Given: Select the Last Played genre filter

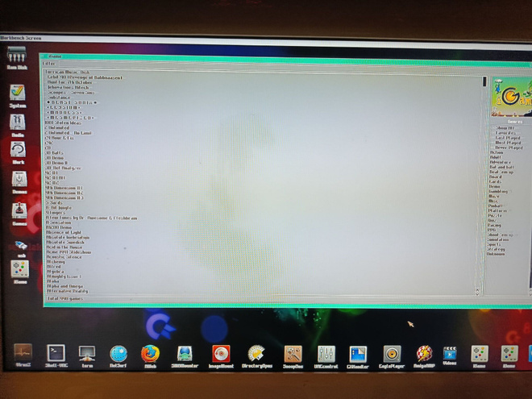Looking at the screenshot, I should tap(508, 138).
